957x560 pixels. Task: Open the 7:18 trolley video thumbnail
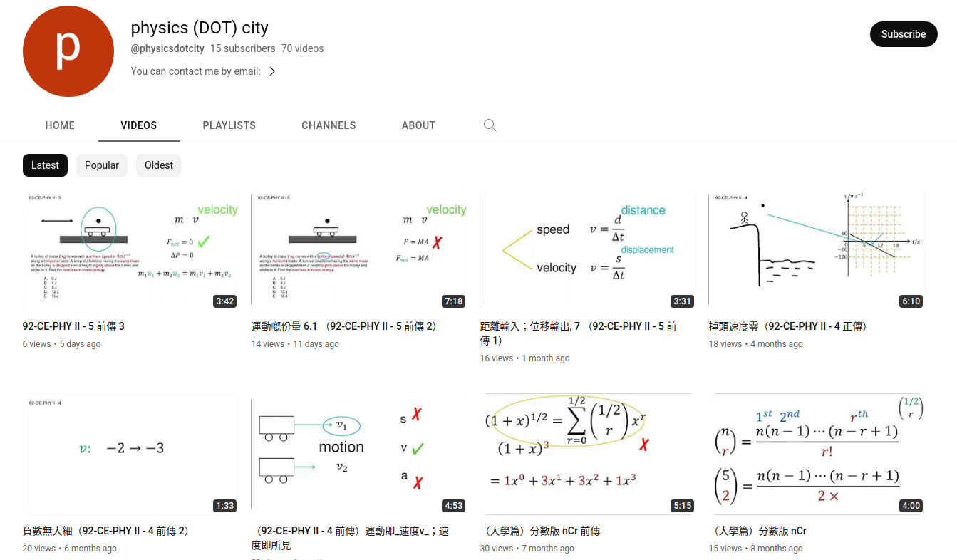click(359, 249)
